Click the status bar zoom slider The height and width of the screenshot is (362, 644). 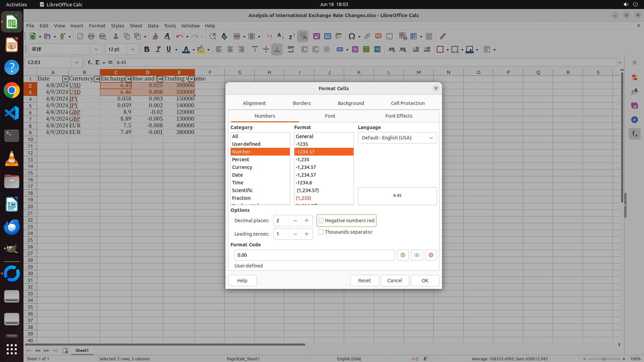click(x=604, y=359)
